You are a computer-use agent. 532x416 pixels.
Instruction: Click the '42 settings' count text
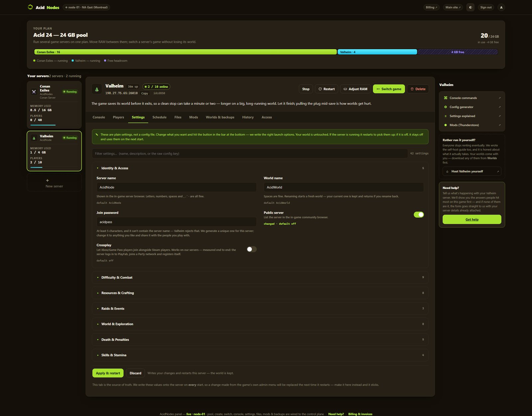pyautogui.click(x=419, y=154)
